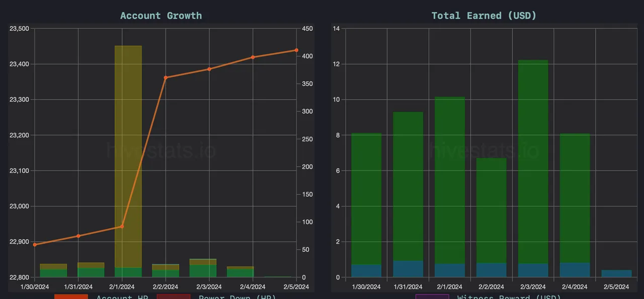
Task: Select the green bar segment for 2/2/2024 in Account Growth
Action: (166, 274)
